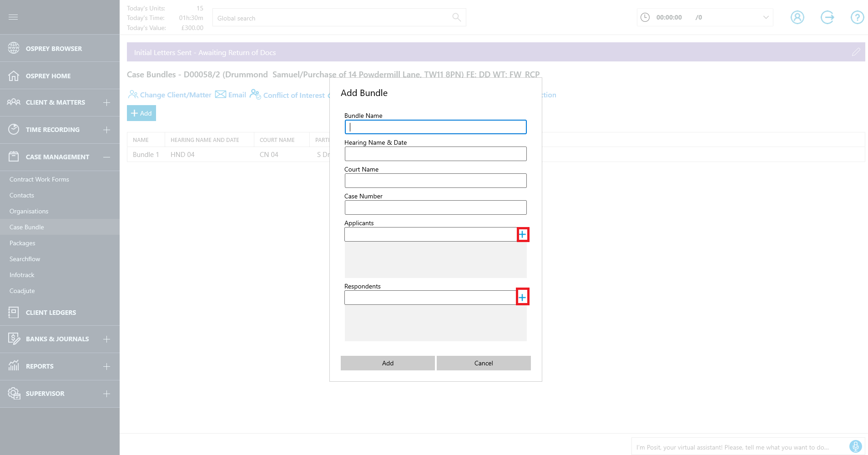Log out using the logout arrow icon
The image size is (868, 455).
pos(827,17)
